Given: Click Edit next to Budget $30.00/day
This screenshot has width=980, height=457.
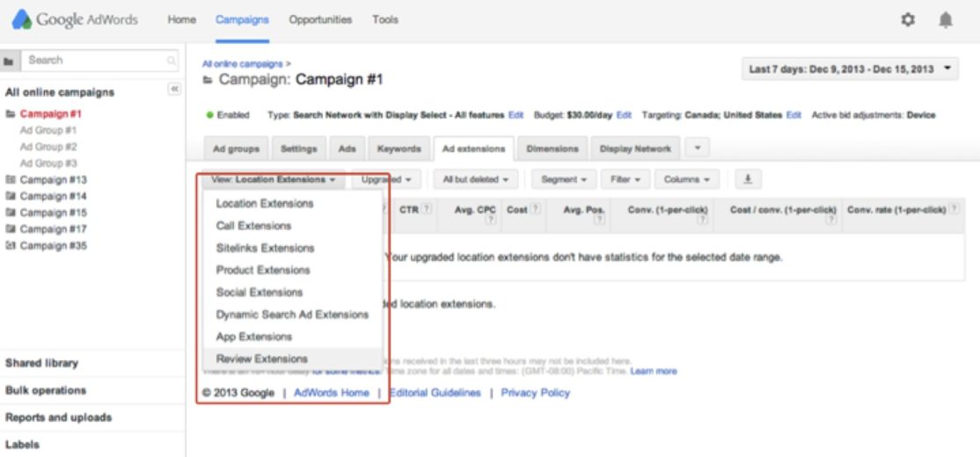Looking at the screenshot, I should tap(624, 115).
